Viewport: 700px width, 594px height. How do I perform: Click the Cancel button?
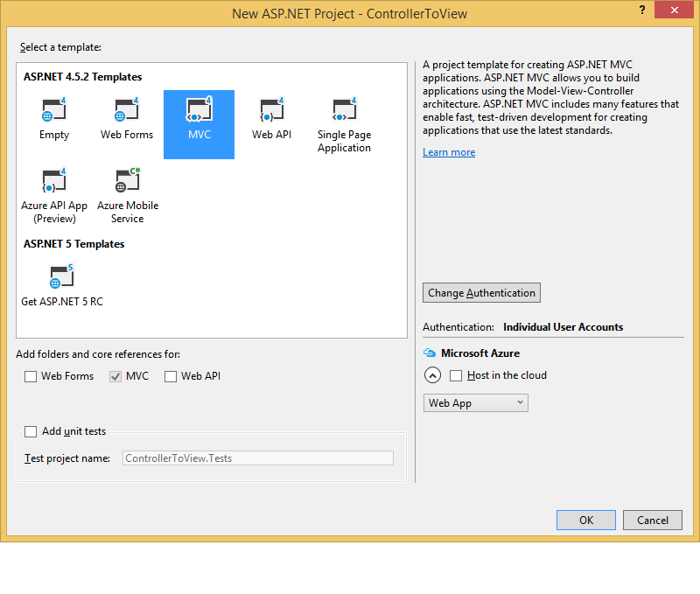(653, 521)
